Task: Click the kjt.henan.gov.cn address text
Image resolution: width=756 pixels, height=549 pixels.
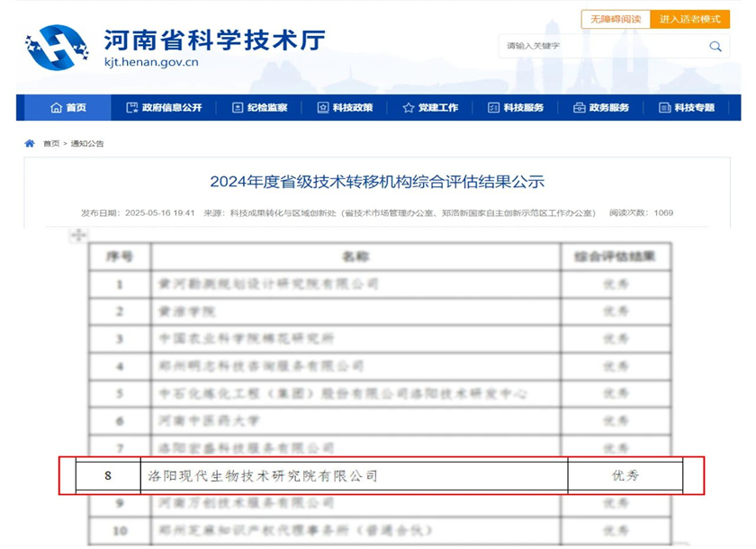Action: click(151, 62)
